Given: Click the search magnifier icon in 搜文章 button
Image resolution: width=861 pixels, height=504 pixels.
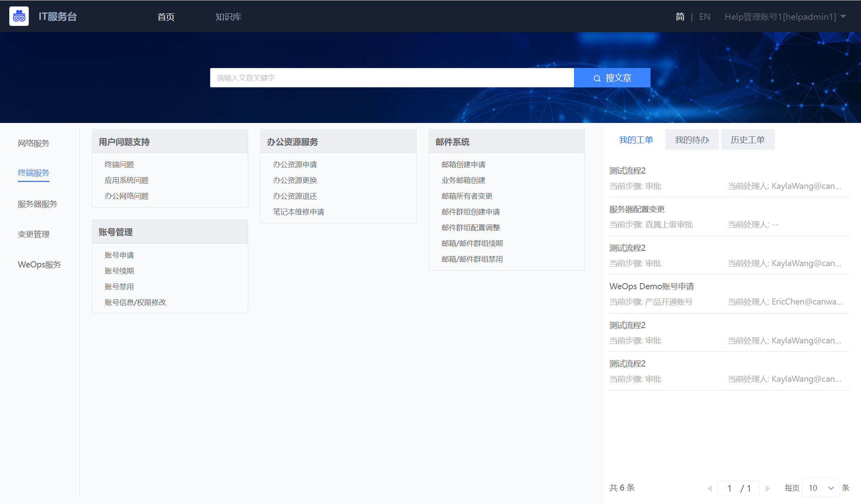Looking at the screenshot, I should (x=597, y=78).
